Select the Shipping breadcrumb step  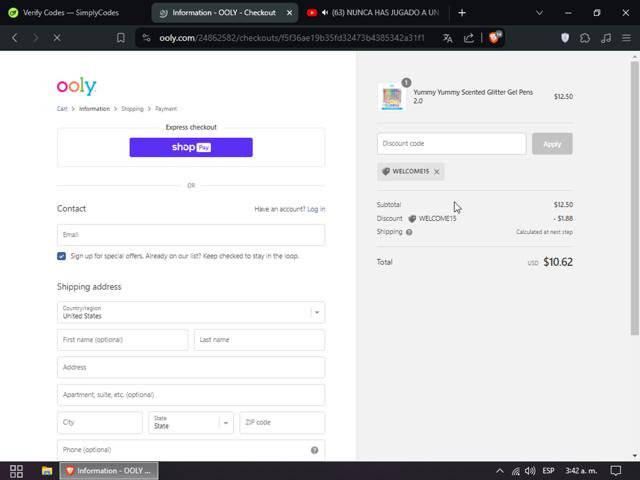coord(132,109)
